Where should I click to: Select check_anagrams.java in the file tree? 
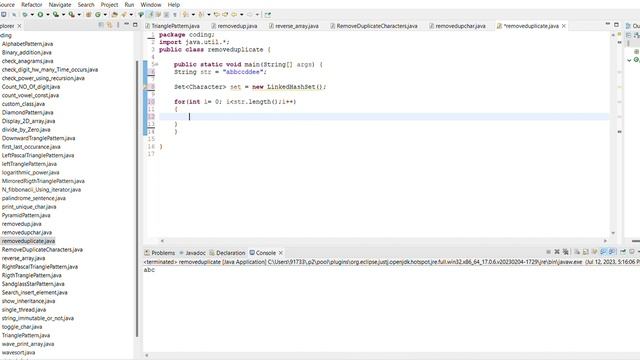coord(27,61)
